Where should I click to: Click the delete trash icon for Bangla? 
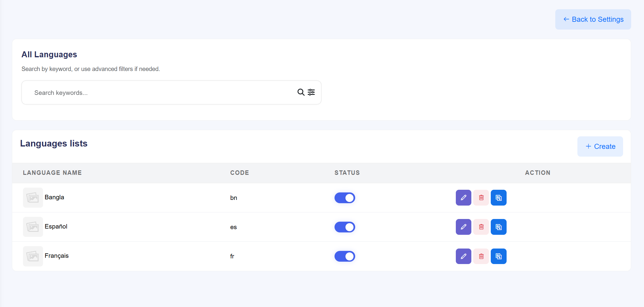(x=481, y=198)
